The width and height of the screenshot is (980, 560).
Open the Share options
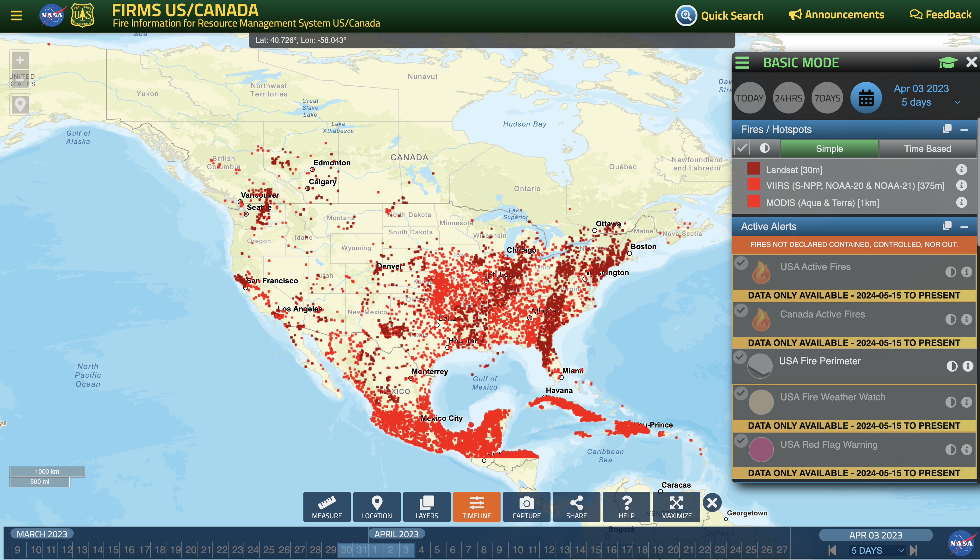point(576,507)
